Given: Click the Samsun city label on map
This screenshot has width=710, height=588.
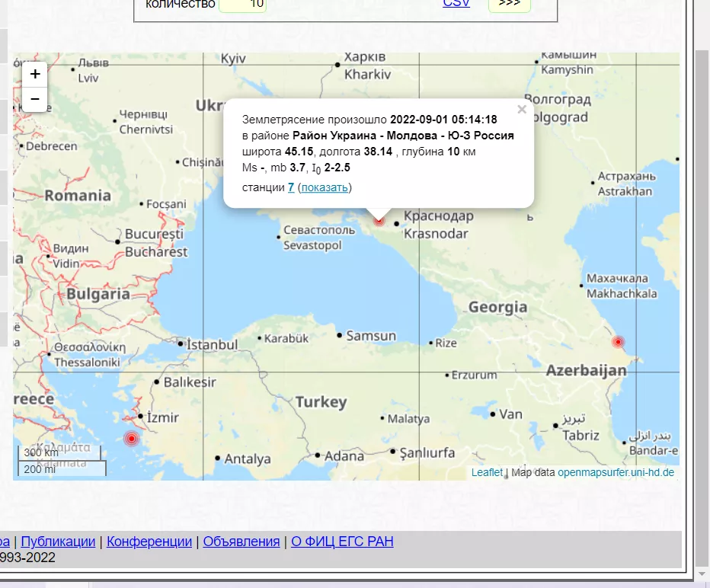Looking at the screenshot, I should (x=371, y=336).
